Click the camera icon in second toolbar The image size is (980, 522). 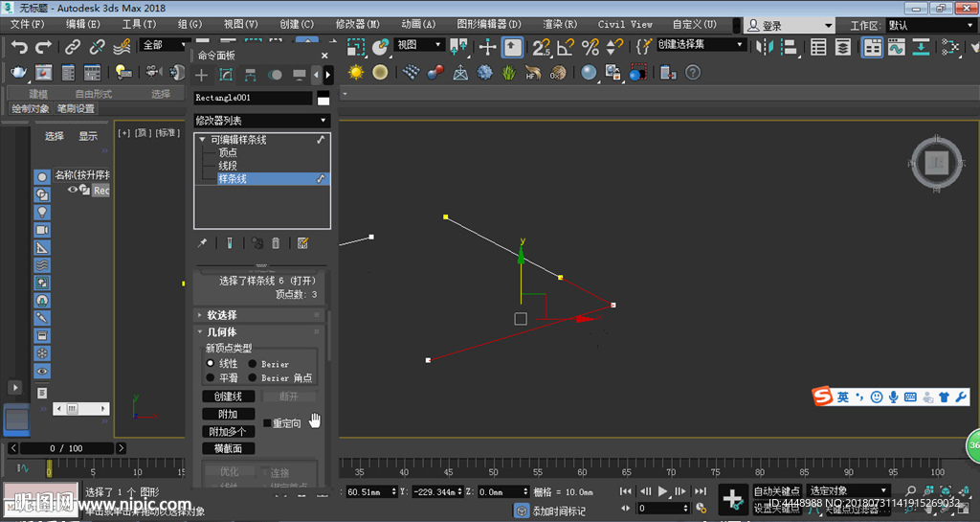154,73
